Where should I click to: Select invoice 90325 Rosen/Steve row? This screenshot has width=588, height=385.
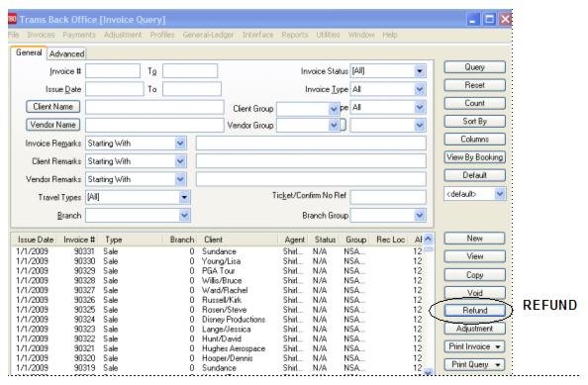point(219,310)
